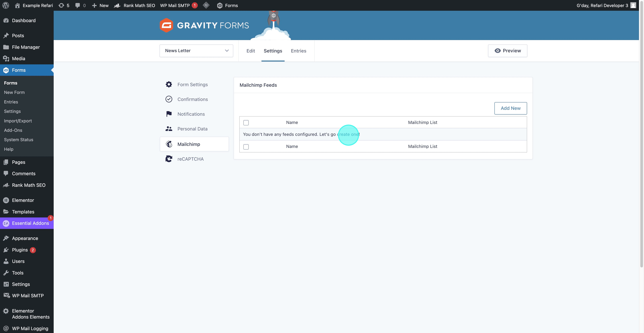Open Help in the Forms submenu

(x=9, y=149)
